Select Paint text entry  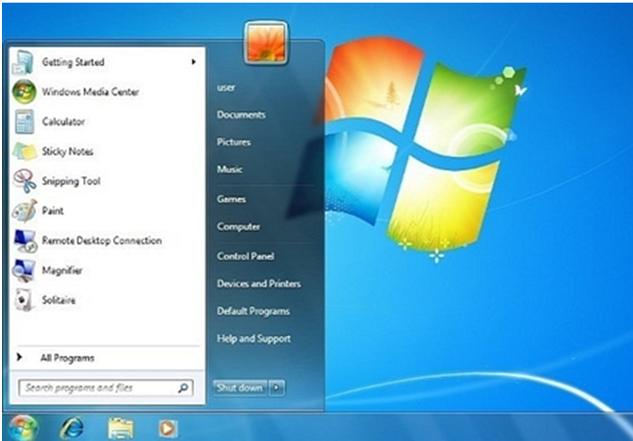coord(53,211)
